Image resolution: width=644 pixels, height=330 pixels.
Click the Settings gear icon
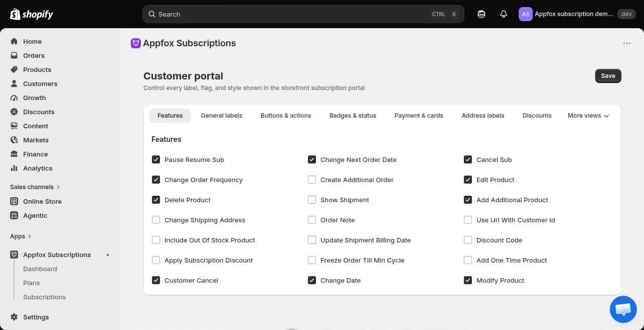pyautogui.click(x=14, y=317)
